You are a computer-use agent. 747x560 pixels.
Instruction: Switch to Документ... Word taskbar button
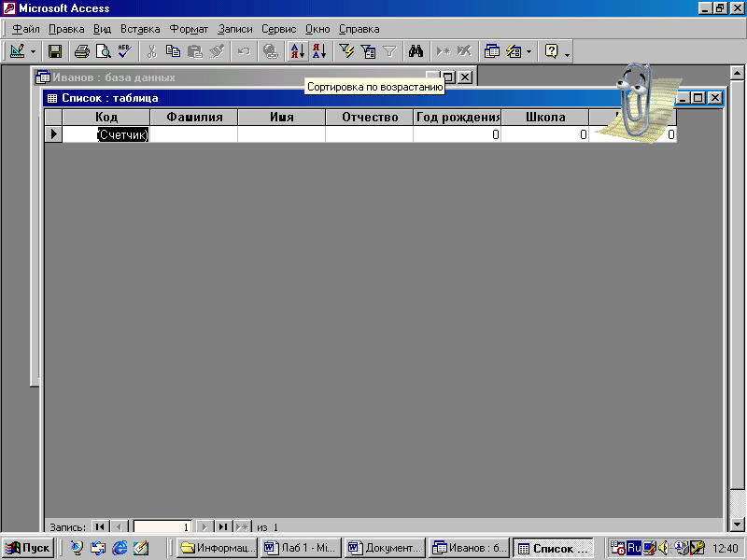[385, 548]
